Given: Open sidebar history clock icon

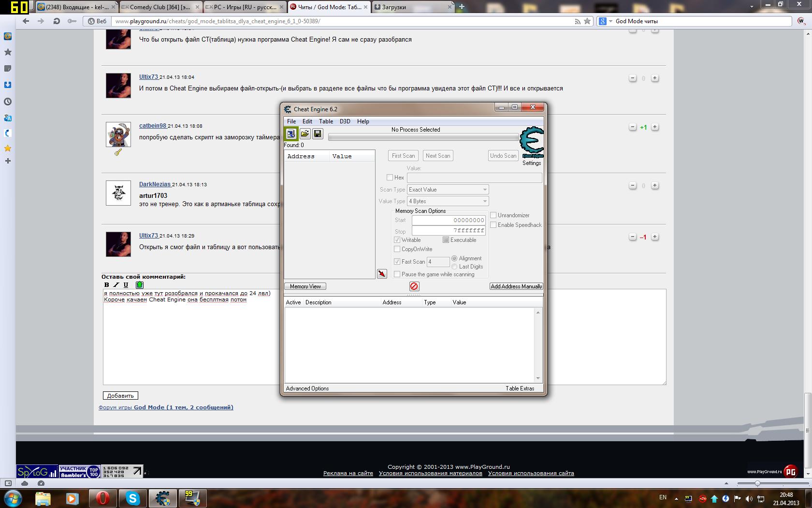Looking at the screenshot, I should [x=8, y=102].
